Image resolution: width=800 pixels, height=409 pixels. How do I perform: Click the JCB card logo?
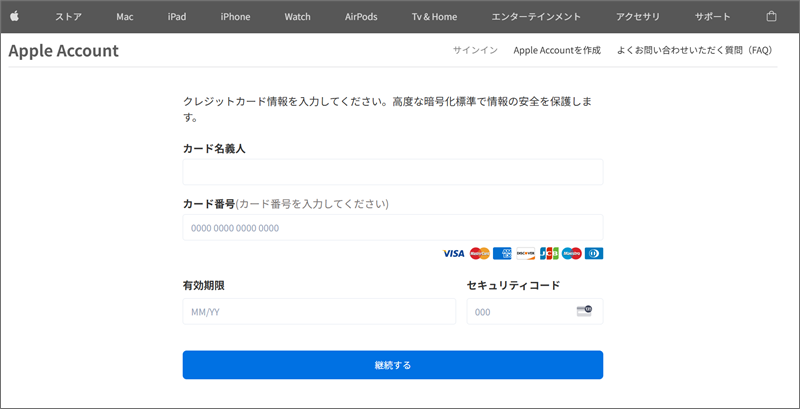coord(549,253)
